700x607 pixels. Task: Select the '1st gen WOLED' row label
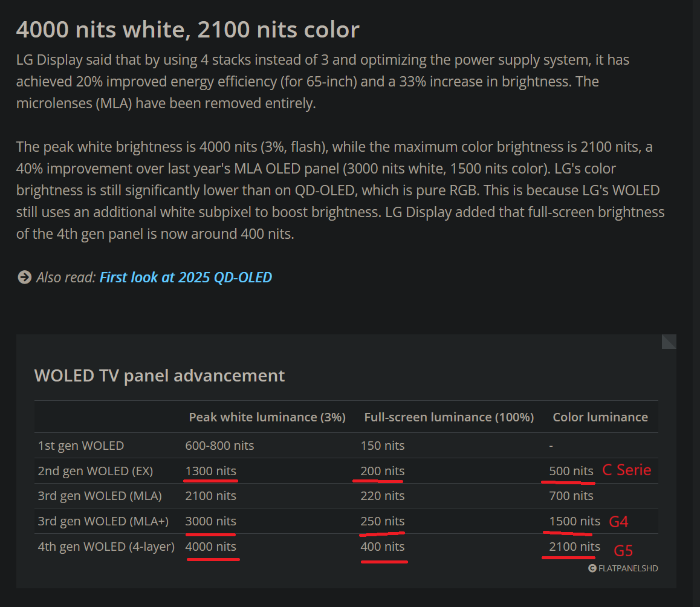pos(81,446)
